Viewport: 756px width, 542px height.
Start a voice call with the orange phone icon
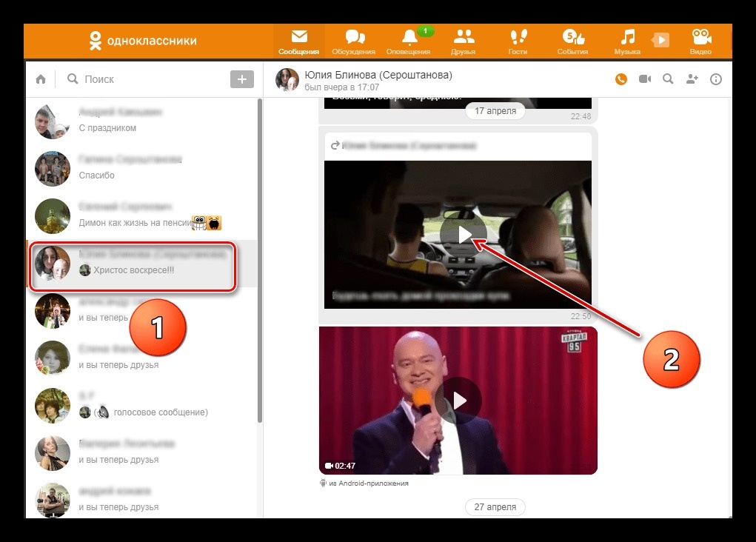pyautogui.click(x=621, y=79)
